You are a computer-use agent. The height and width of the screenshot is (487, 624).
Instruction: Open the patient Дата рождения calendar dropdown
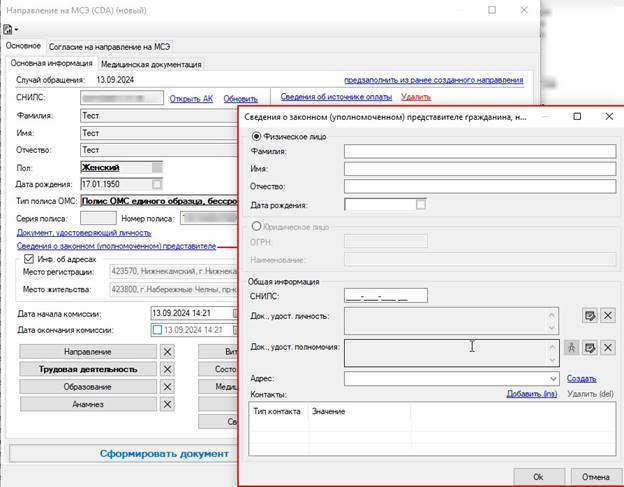157,184
